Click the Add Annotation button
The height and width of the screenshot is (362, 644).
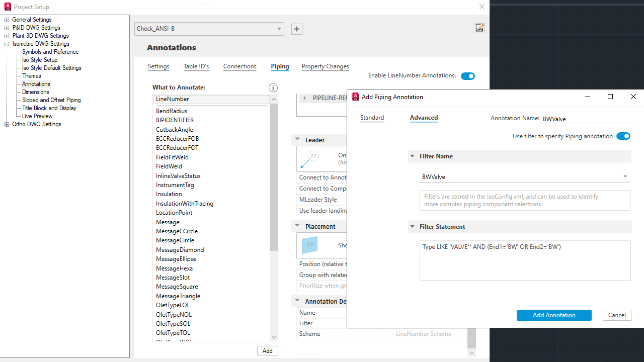(x=554, y=315)
